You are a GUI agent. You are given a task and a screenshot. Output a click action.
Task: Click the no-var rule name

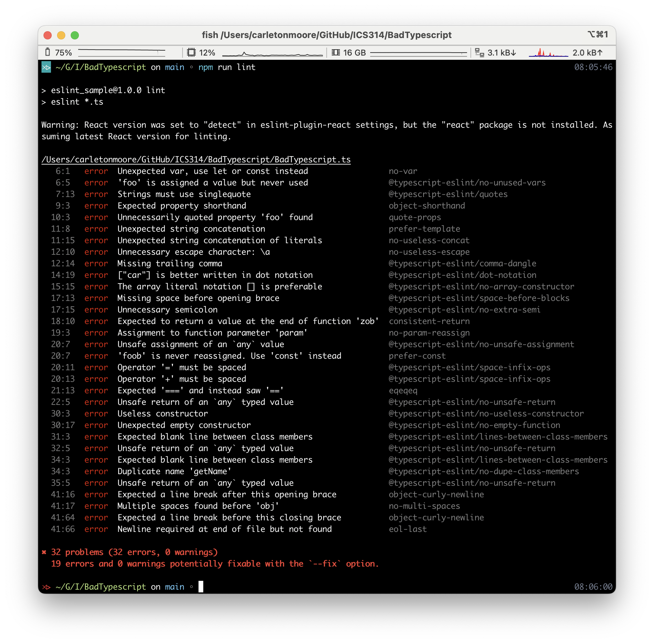pos(403,171)
